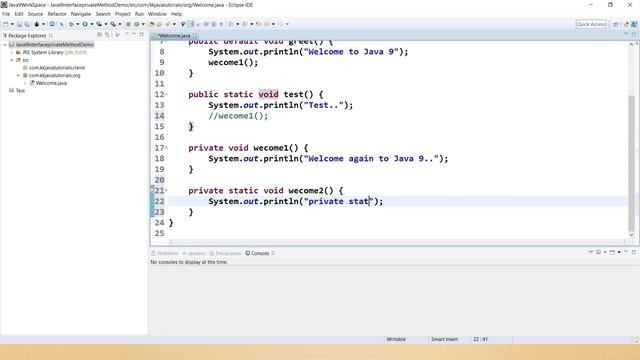Open the Navigate menu
Screen dimensions: 640x360
pos(81,14)
